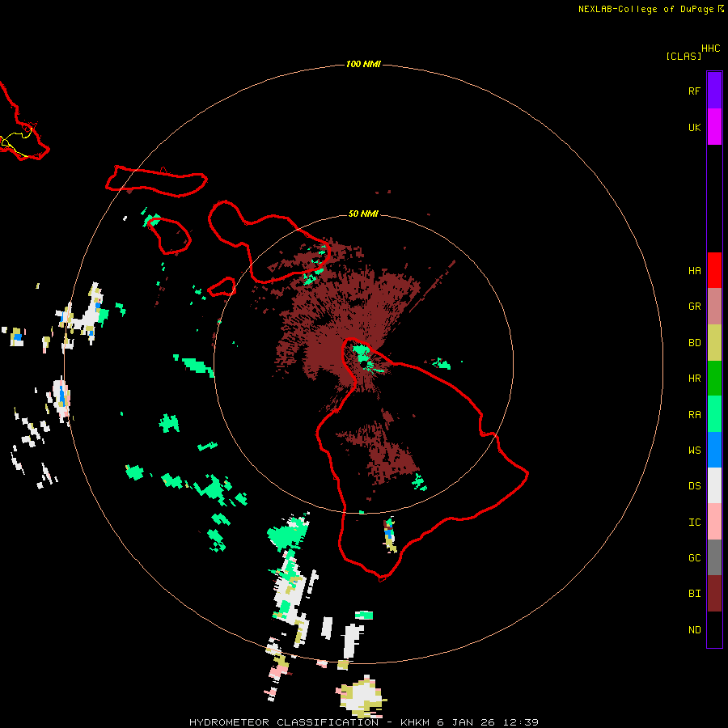Click the [CLAS] units label

684,56
